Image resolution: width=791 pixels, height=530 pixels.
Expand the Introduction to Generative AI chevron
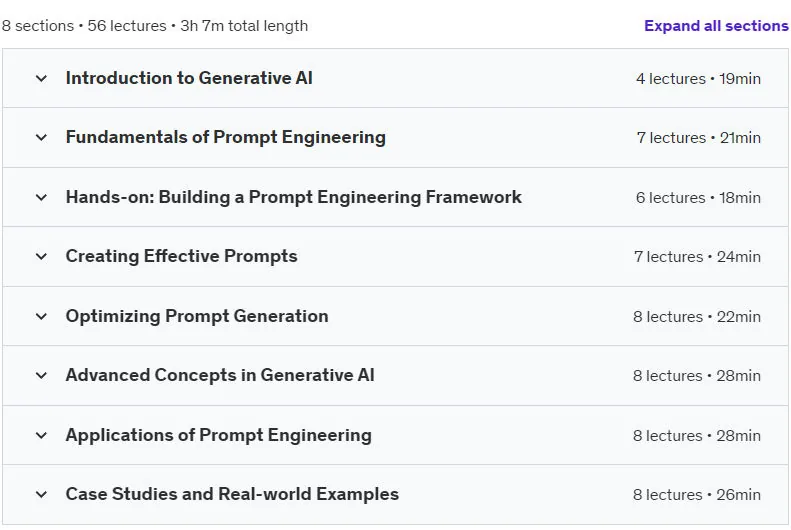pos(41,78)
